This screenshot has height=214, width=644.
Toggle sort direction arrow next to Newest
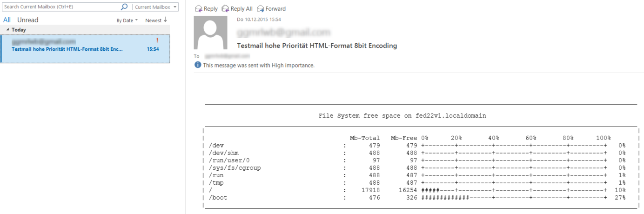tap(165, 20)
